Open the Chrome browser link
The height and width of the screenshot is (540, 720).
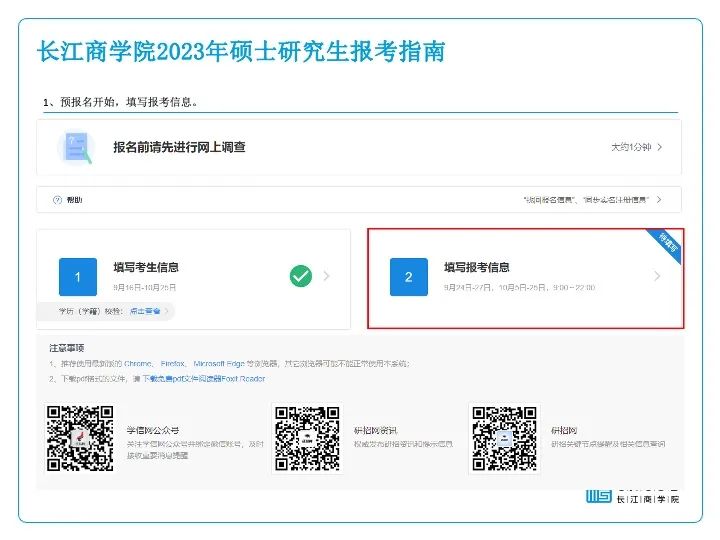coord(138,364)
